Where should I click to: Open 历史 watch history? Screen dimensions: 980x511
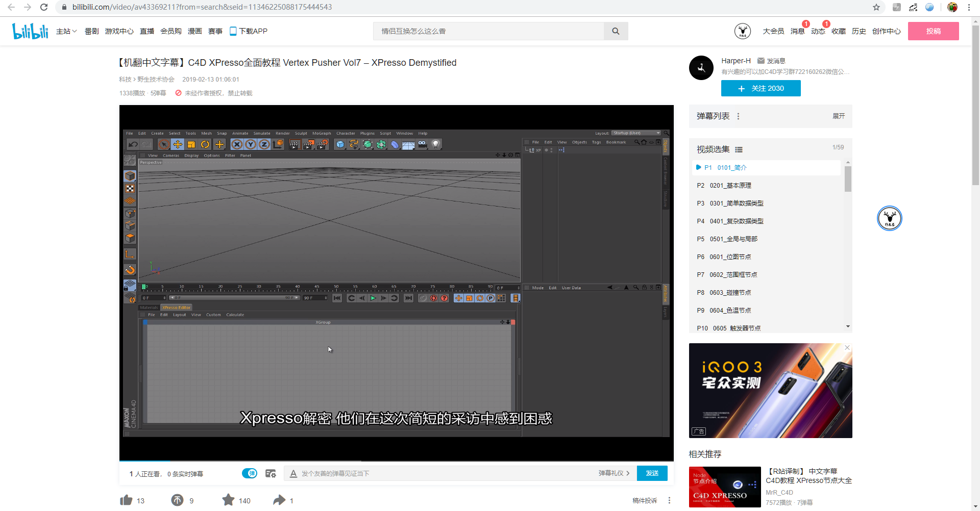(859, 31)
